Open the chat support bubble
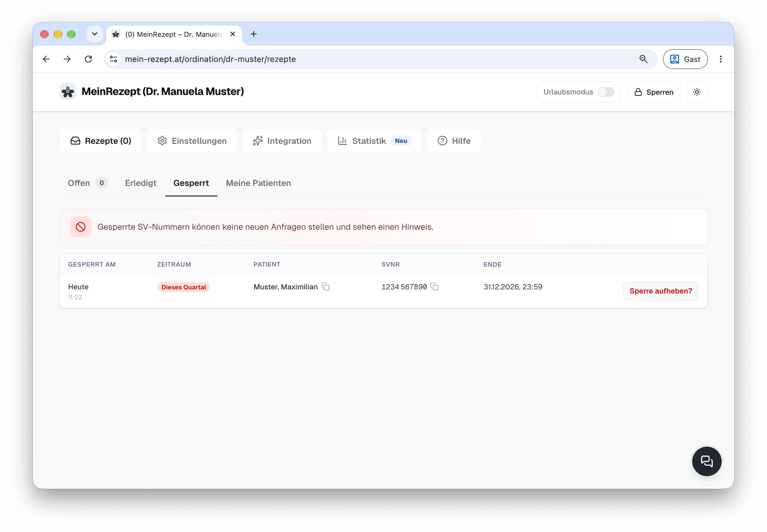 [x=706, y=461]
